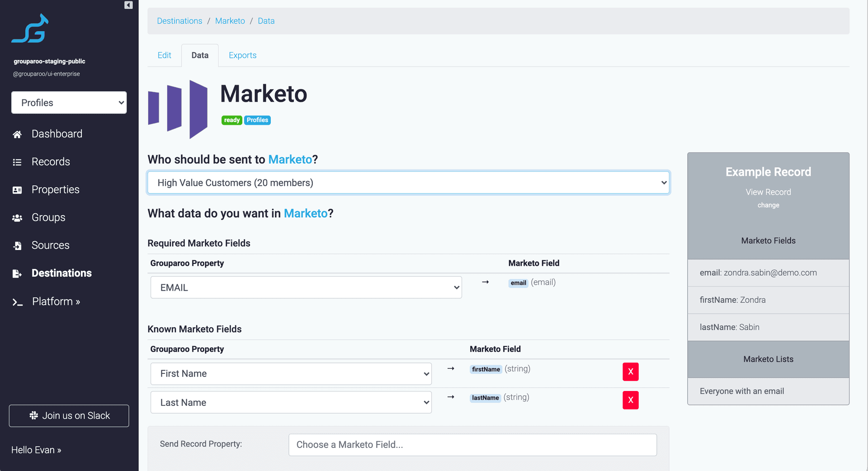
Task: Open the EMAIL property dropdown
Action: point(306,287)
